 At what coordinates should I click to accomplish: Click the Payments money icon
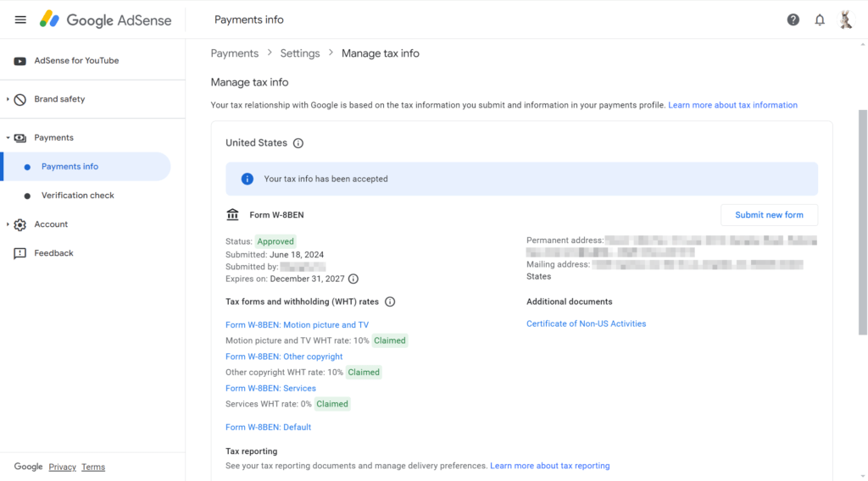20,138
